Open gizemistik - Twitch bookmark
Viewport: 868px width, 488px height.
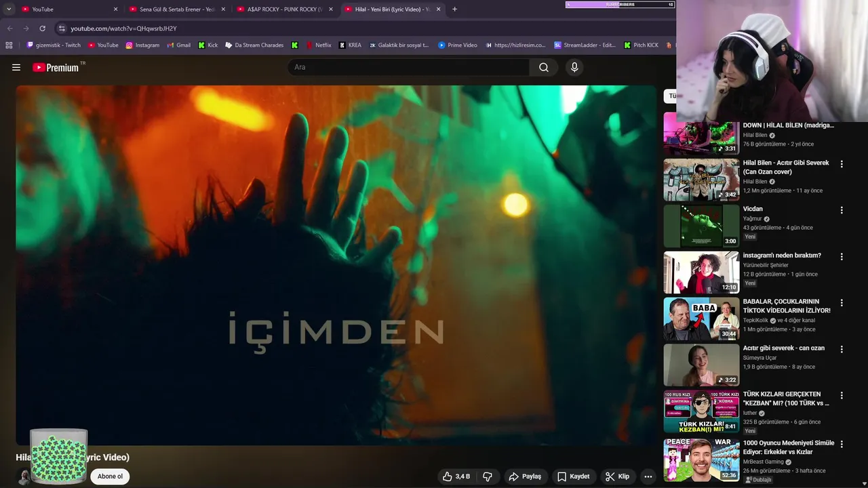[x=54, y=45]
